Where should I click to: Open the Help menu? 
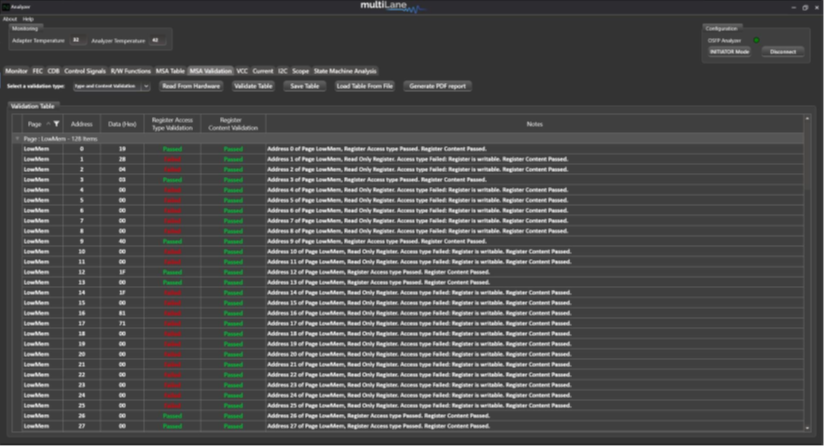point(28,19)
